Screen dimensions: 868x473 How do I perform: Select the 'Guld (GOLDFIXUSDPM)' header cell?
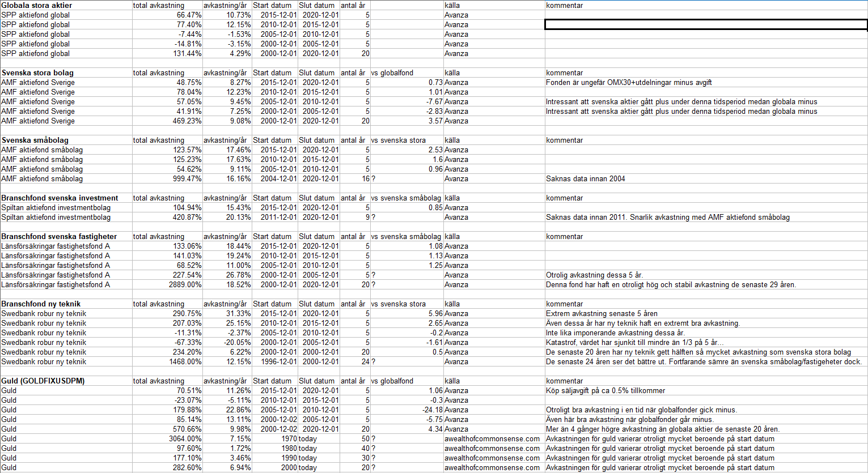[43, 381]
